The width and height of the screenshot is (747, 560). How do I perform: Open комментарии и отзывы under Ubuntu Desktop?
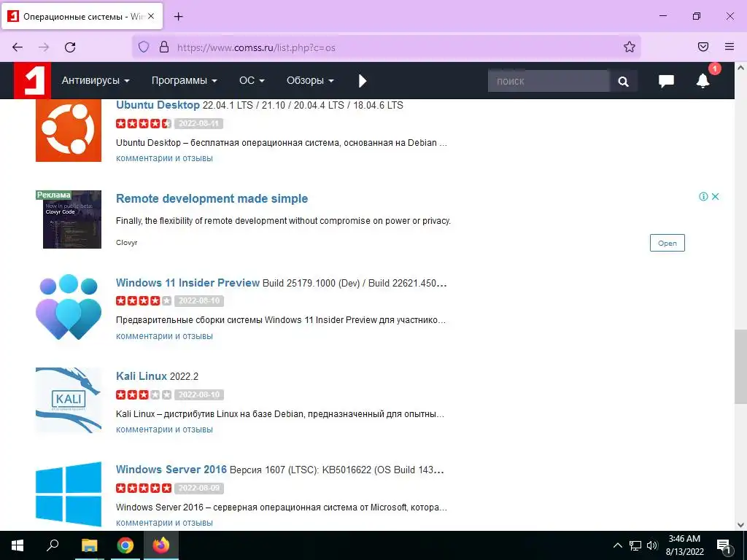pos(164,158)
